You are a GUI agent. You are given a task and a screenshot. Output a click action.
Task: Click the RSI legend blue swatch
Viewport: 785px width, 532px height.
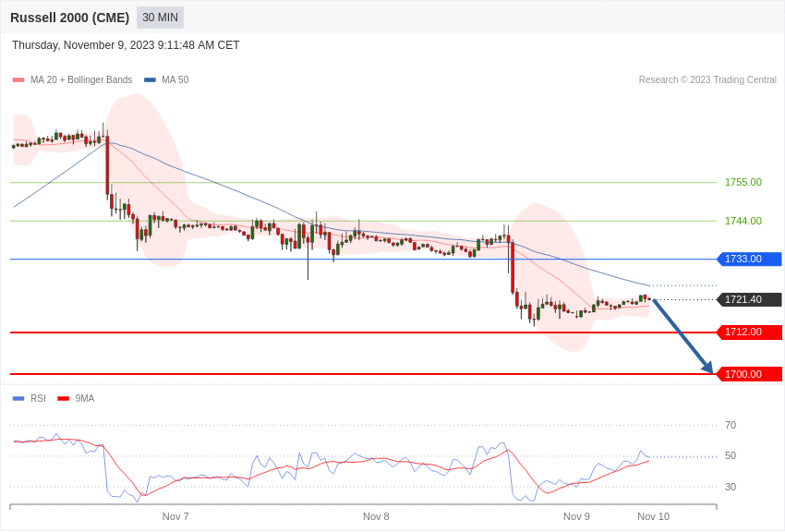click(18, 398)
